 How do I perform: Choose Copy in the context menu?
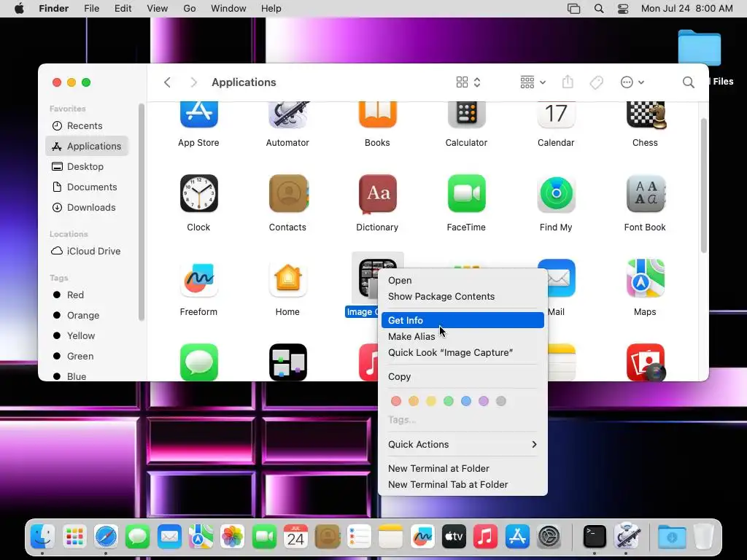click(462, 377)
